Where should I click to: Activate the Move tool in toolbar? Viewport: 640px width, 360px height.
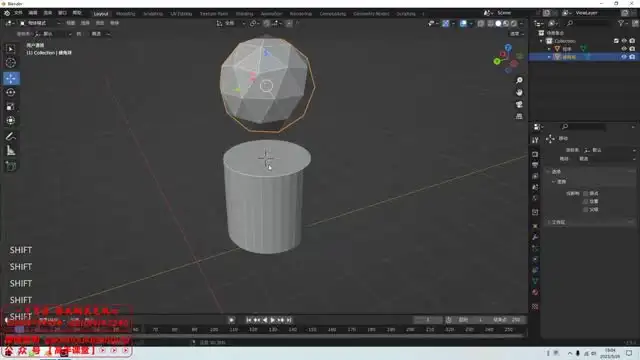[x=11, y=78]
